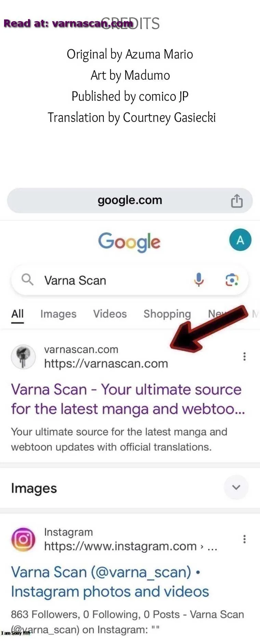Click the Google logo
260x644 pixels.
point(129,242)
